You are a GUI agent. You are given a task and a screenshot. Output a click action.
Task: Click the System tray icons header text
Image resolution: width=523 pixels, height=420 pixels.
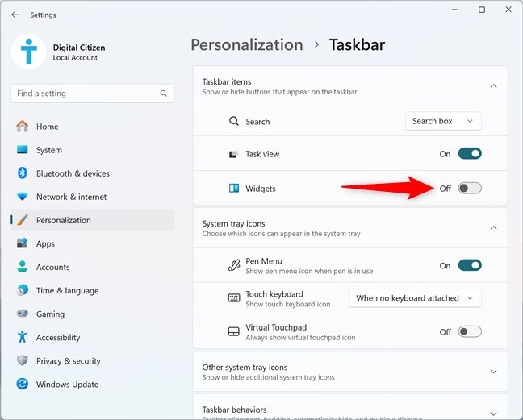coord(233,223)
